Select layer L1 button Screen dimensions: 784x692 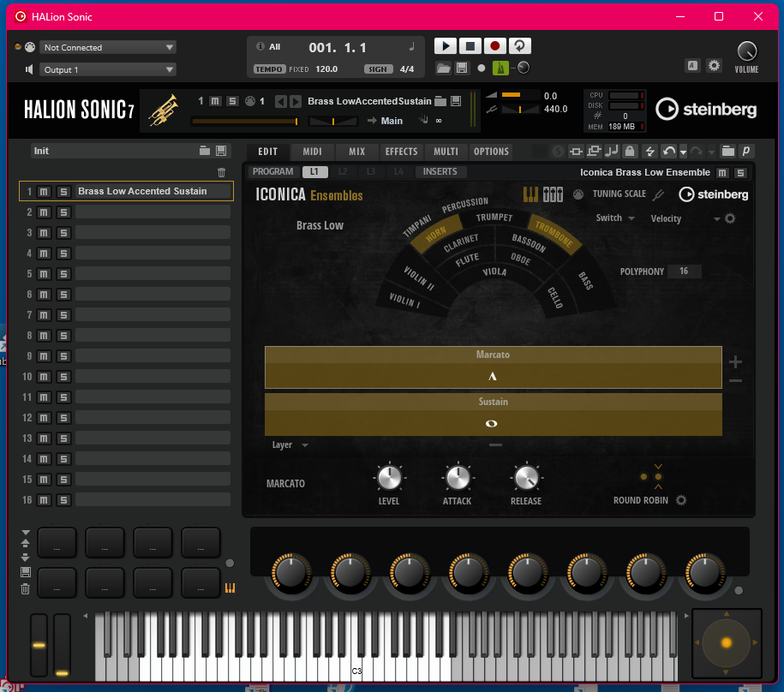[x=314, y=172]
